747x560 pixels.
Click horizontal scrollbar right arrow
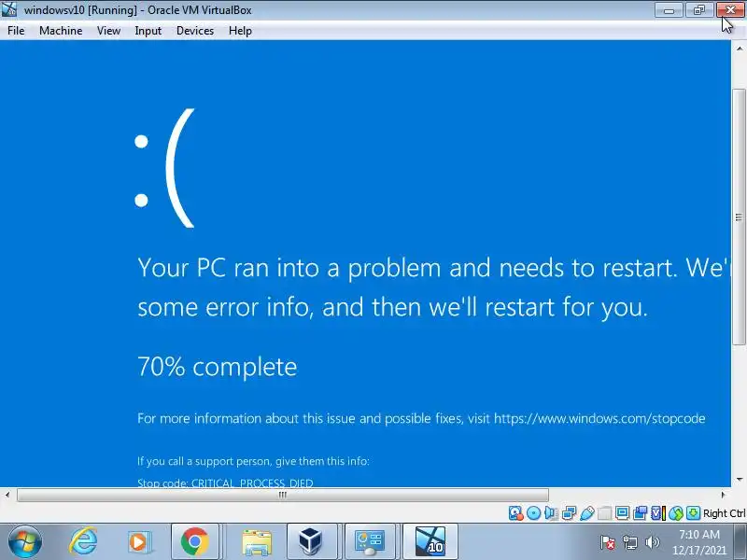click(723, 495)
